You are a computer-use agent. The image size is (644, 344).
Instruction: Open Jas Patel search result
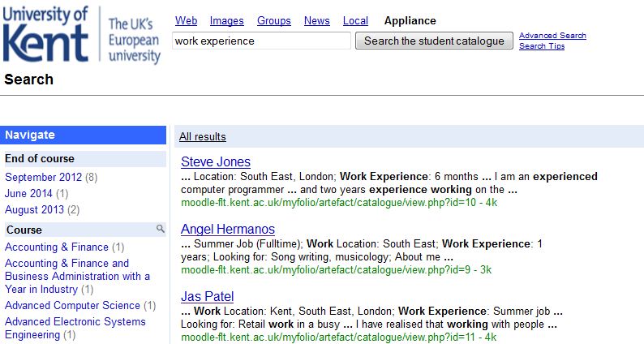tap(207, 296)
